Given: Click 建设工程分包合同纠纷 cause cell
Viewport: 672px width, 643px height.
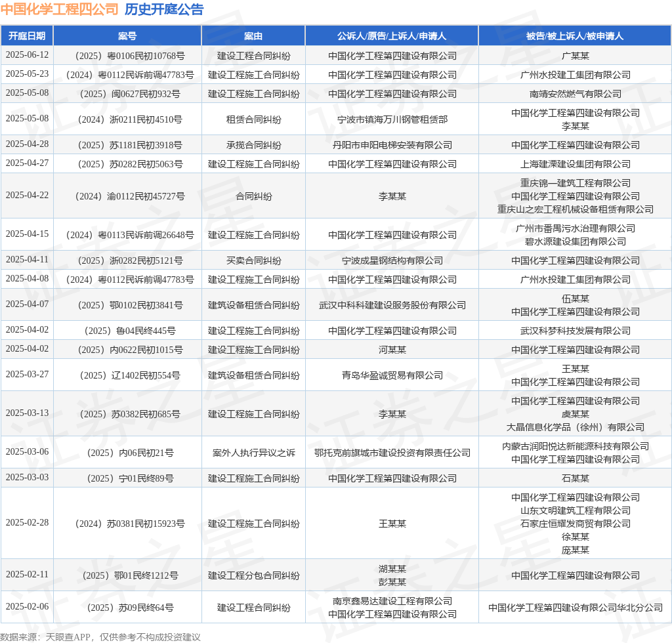Looking at the screenshot, I should [x=253, y=575].
